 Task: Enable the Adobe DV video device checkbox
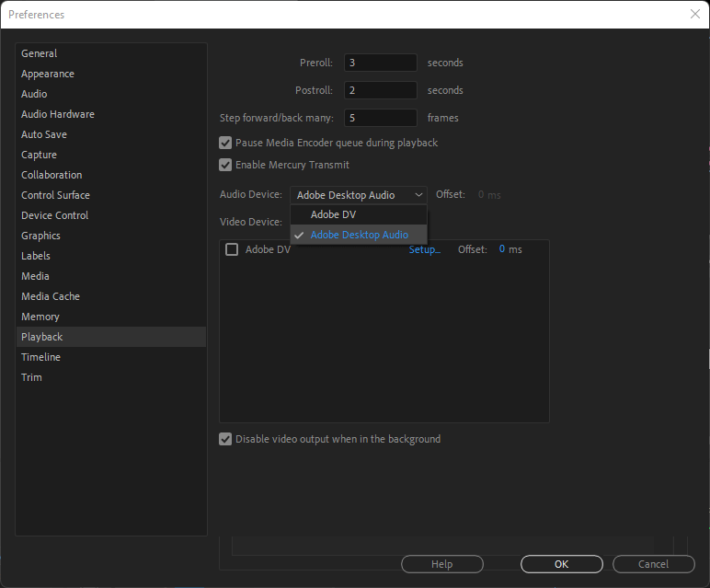232,249
